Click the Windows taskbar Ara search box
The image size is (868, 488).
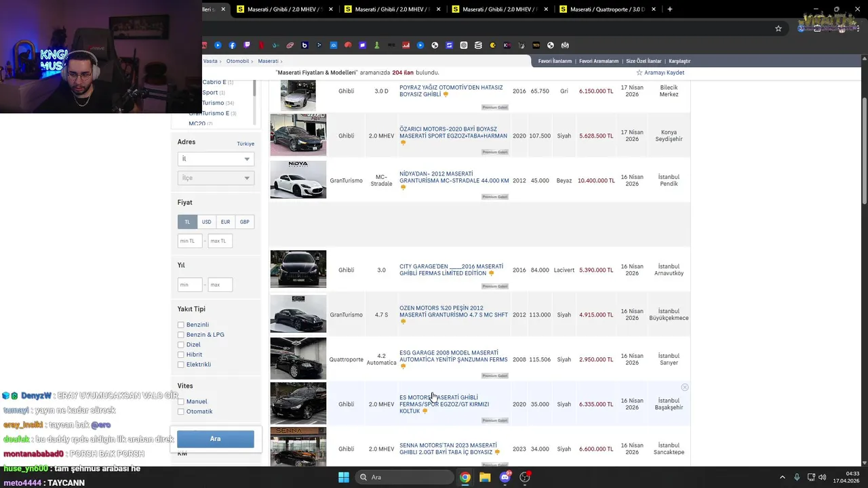pos(404,477)
